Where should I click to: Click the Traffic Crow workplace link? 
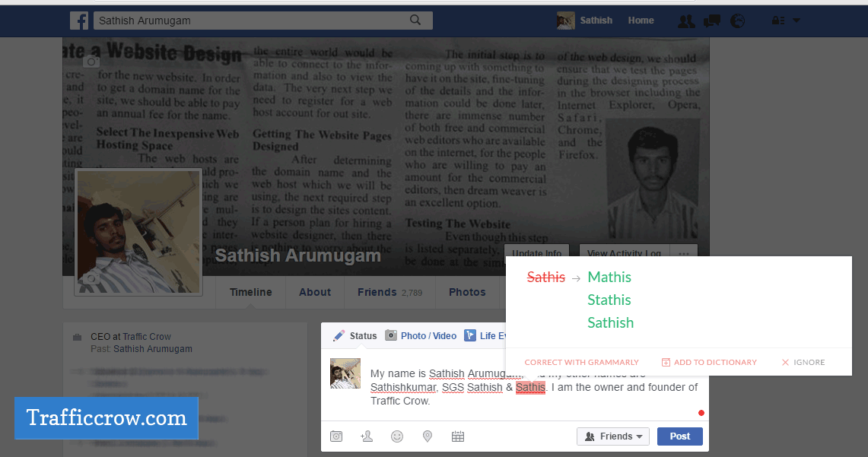tap(147, 336)
